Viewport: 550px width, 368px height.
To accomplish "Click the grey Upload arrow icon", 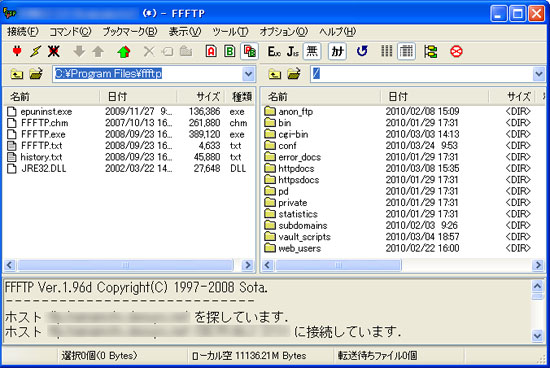I will point(98,52).
